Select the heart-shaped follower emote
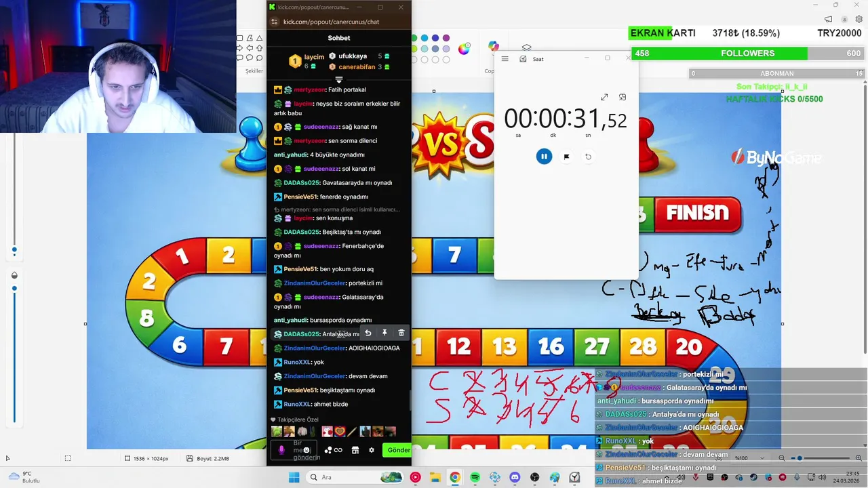 340,431
